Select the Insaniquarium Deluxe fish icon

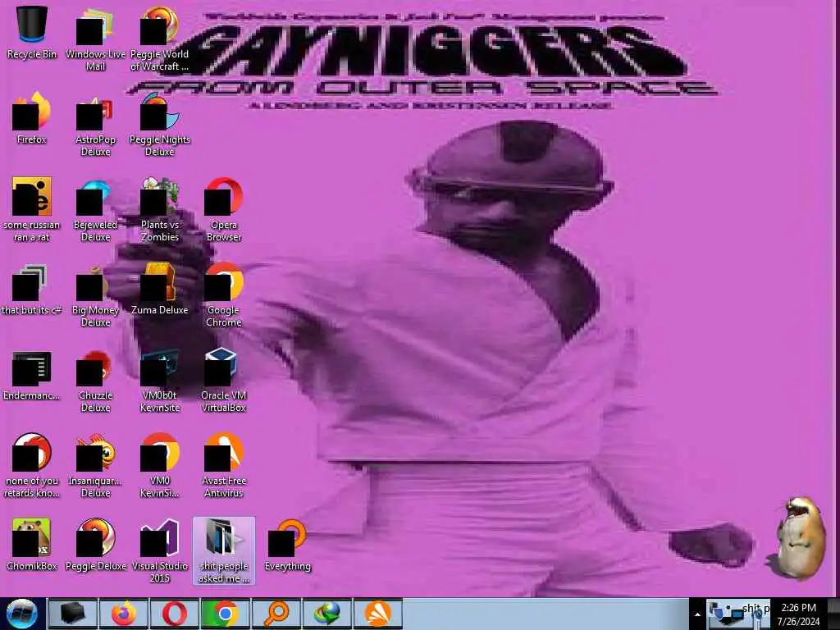pyautogui.click(x=95, y=466)
